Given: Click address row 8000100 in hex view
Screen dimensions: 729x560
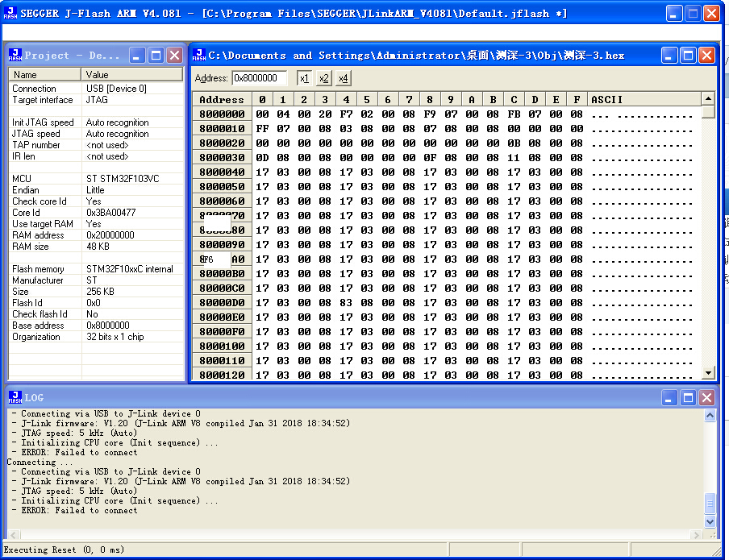Looking at the screenshot, I should coord(222,346).
